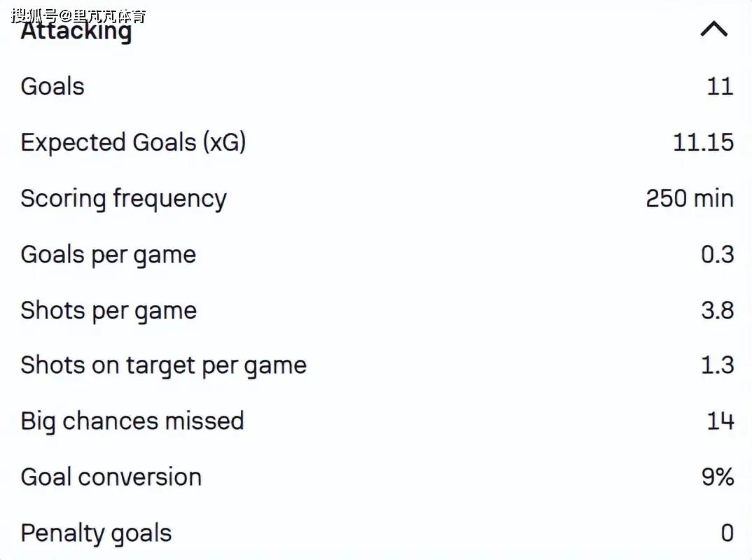Select the Shots per game label

(x=109, y=311)
